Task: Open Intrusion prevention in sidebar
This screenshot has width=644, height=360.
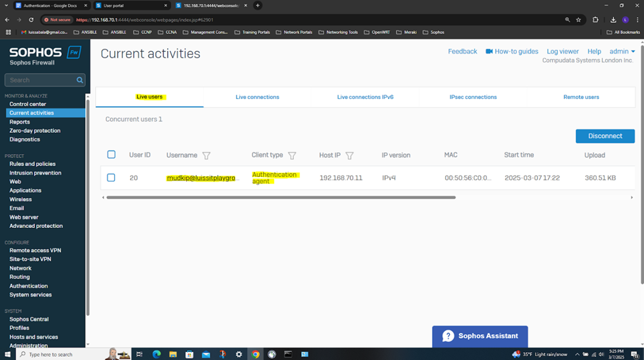Action: (35, 173)
